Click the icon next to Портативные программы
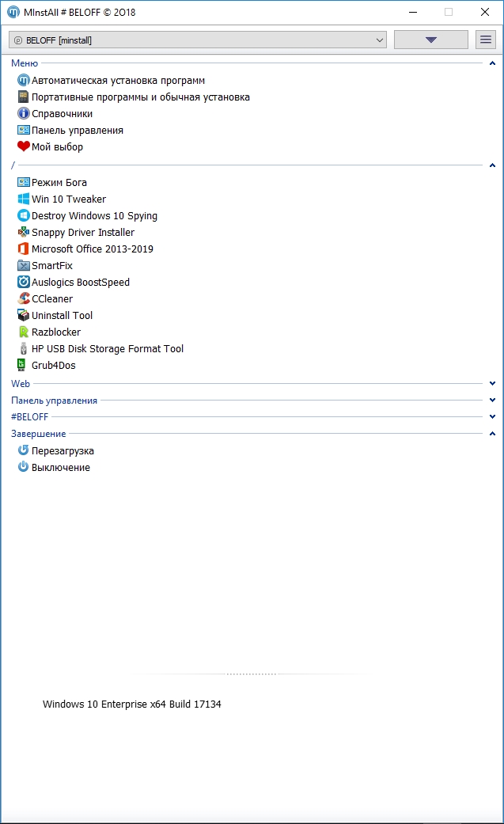504x824 pixels. point(23,97)
